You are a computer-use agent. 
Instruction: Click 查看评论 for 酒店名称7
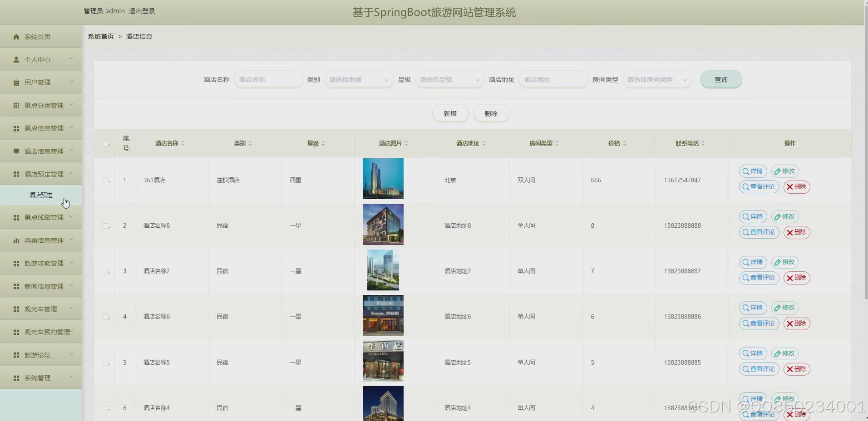click(x=759, y=278)
